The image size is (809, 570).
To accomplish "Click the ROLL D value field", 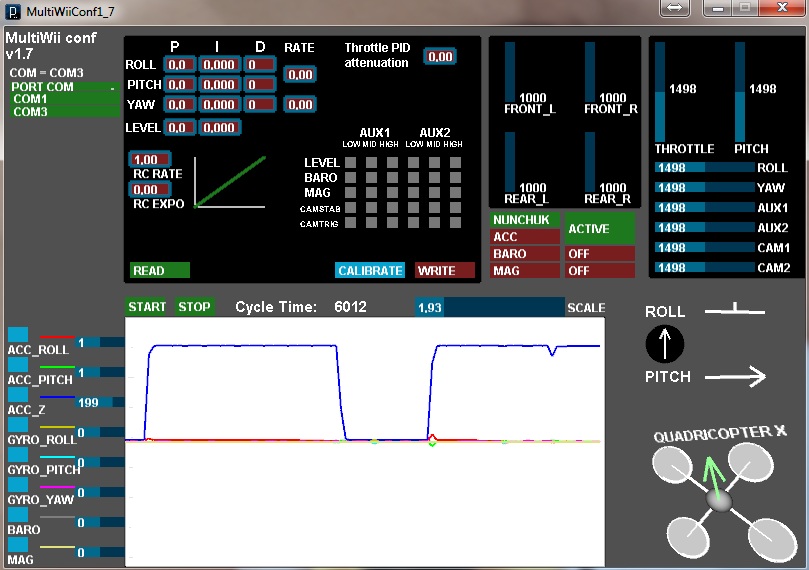I will (261, 64).
